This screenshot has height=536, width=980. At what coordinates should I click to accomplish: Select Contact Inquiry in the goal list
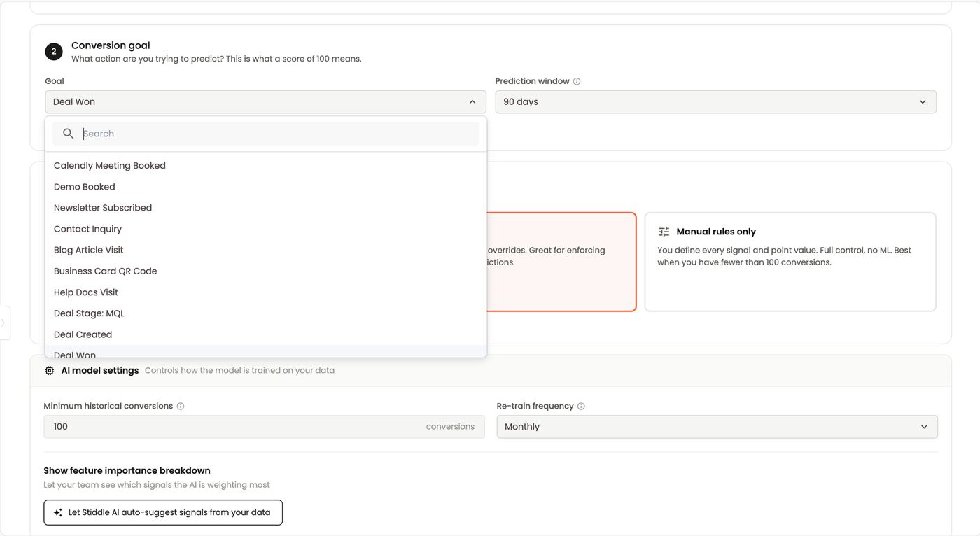[x=266, y=229]
